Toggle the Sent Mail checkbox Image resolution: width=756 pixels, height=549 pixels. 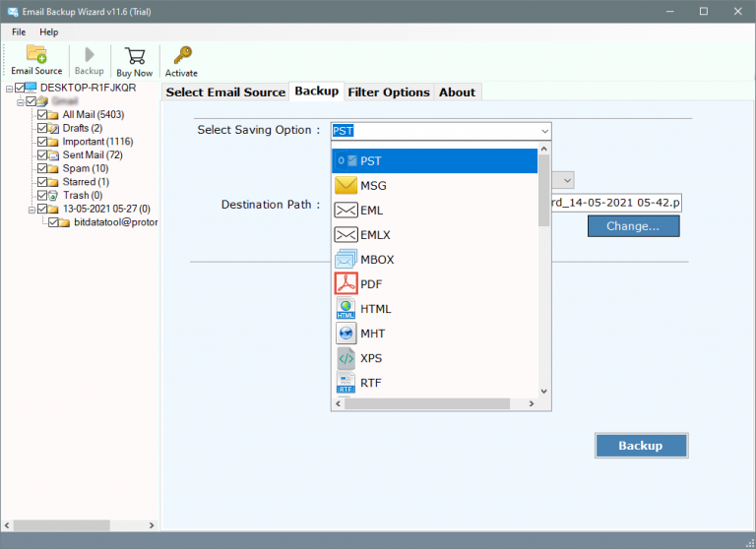[x=41, y=155]
